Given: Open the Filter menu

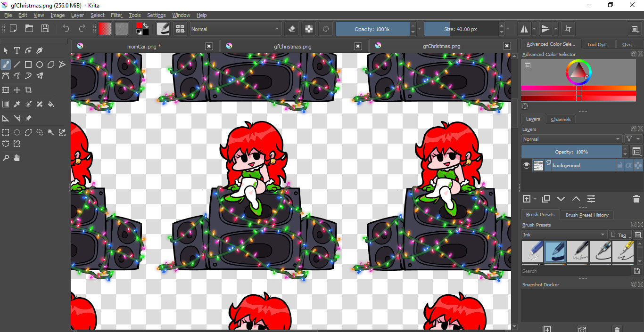Looking at the screenshot, I should [x=116, y=15].
